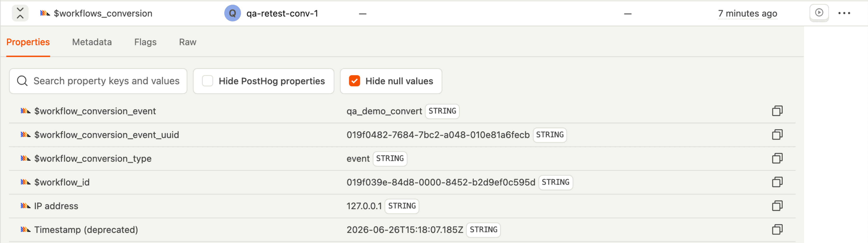868x243 pixels.
Task: Select the $workflow_conversion_type property name
Action: pos(93,159)
